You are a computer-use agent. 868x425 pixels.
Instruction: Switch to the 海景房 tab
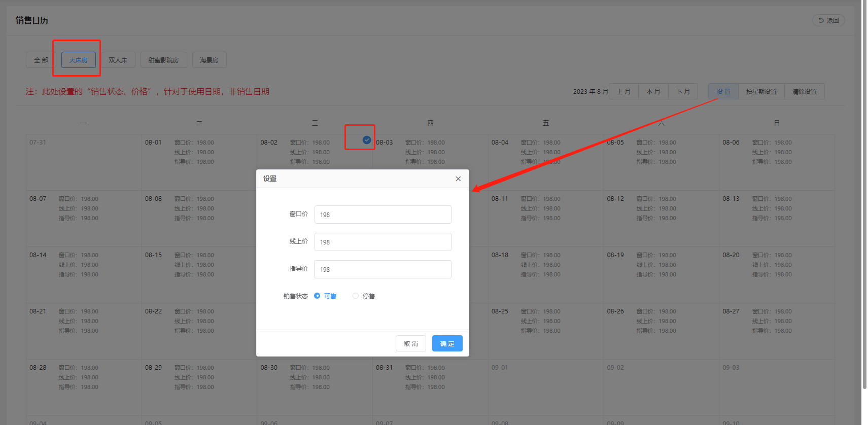point(209,60)
